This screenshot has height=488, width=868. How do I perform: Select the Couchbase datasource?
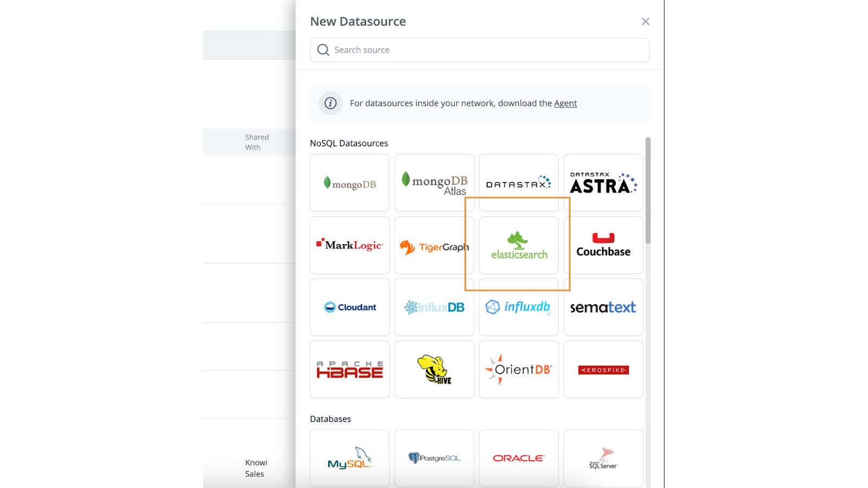[x=603, y=245]
